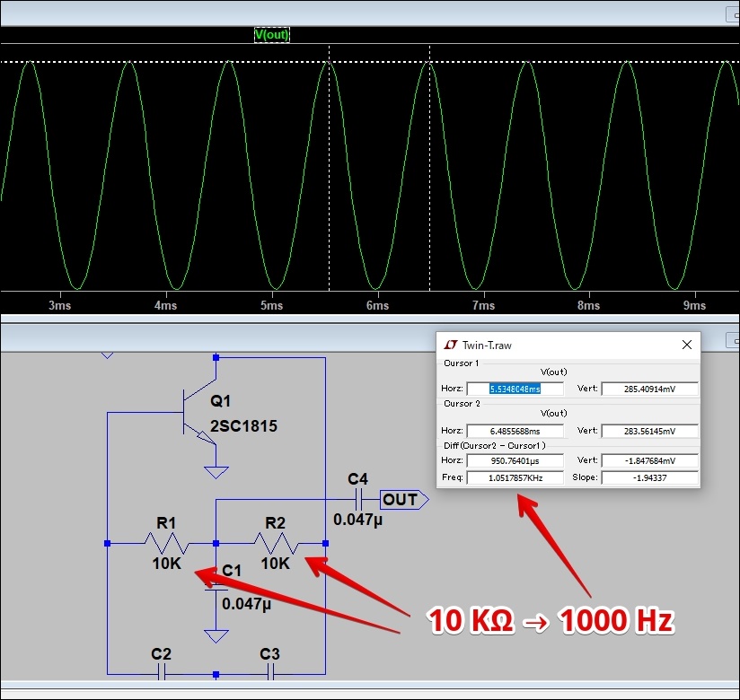Click the schematic window's restore button
Screen dimensions: 740x700
tap(733, 340)
